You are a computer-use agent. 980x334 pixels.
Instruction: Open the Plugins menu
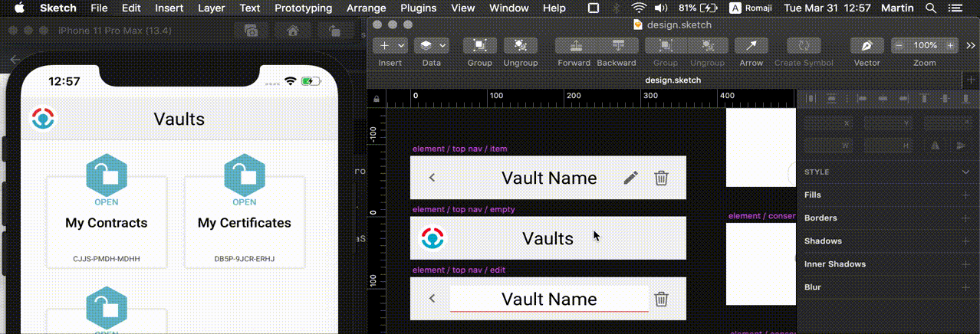(419, 8)
